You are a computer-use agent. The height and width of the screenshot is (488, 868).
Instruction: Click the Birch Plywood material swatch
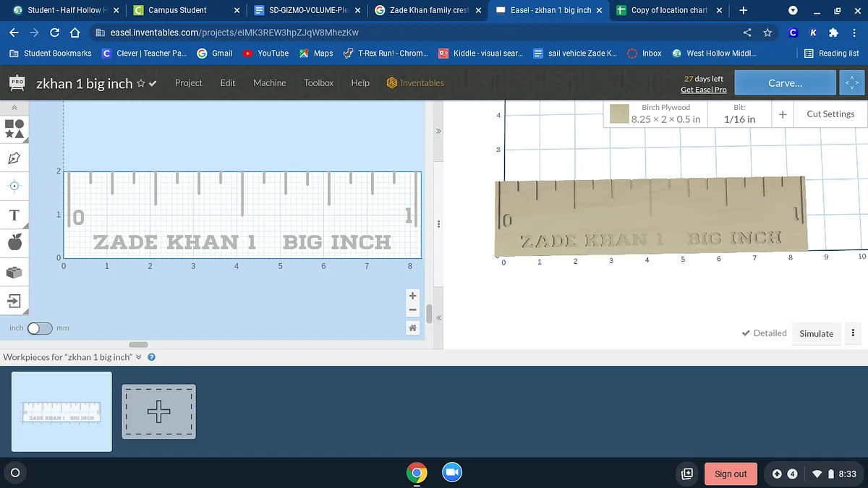[619, 114]
